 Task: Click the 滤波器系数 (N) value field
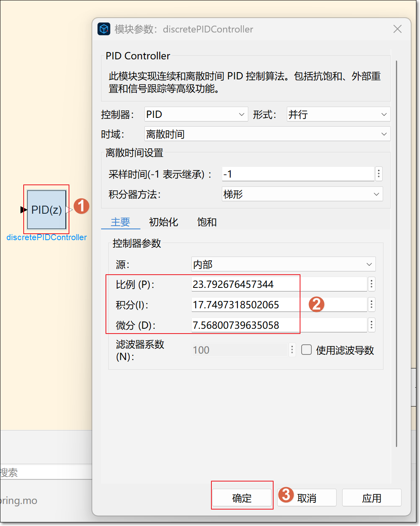(x=239, y=350)
